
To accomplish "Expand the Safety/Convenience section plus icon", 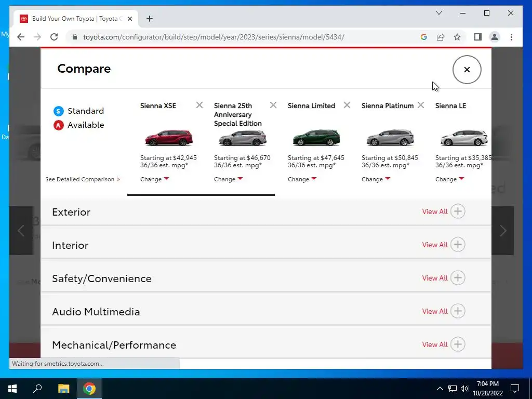I will coord(458,278).
